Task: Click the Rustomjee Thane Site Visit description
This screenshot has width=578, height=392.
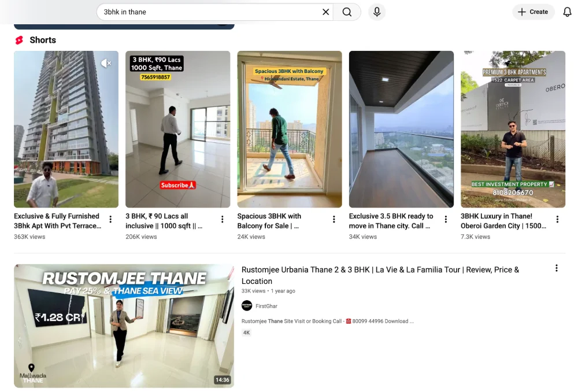Action: 327,321
